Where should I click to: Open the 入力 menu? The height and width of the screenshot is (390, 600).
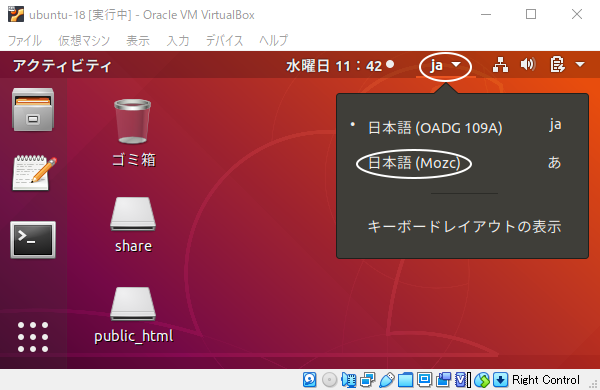point(178,41)
